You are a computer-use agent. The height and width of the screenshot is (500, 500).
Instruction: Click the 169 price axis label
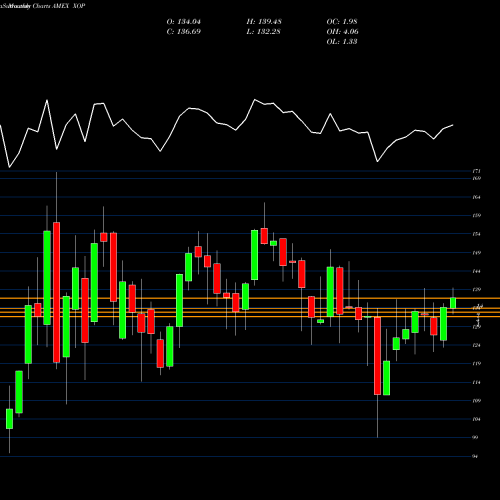477,178
